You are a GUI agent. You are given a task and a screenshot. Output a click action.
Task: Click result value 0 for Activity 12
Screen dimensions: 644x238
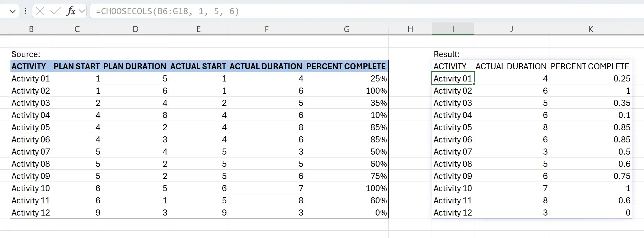[590, 212]
